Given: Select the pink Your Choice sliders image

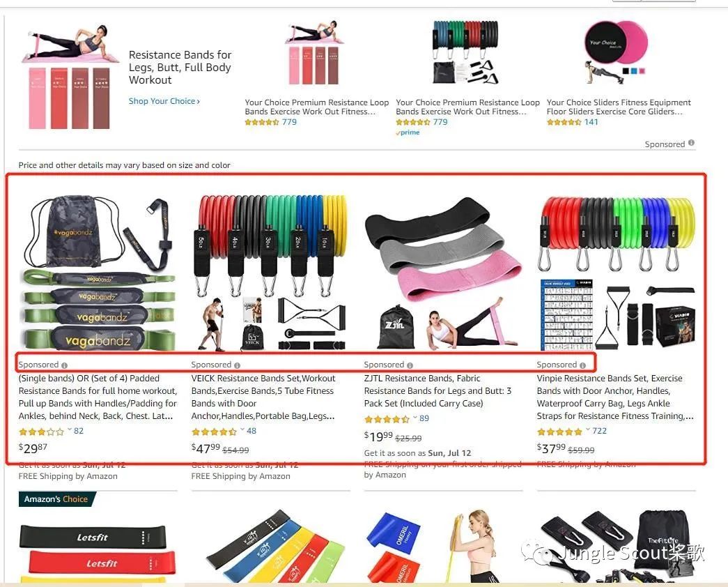Looking at the screenshot, I should pos(615,52).
